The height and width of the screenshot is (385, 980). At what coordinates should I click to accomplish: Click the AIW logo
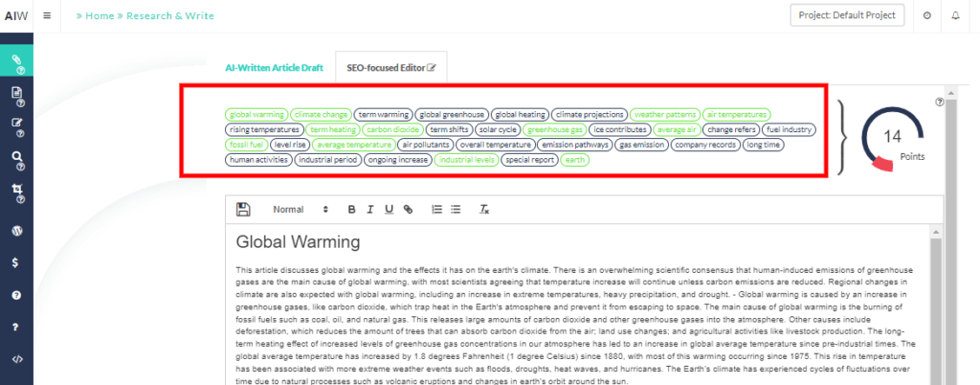[16, 16]
